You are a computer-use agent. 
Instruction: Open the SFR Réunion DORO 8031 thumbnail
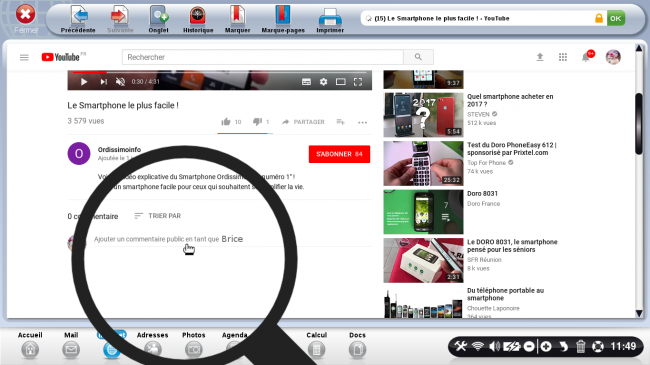[423, 260]
